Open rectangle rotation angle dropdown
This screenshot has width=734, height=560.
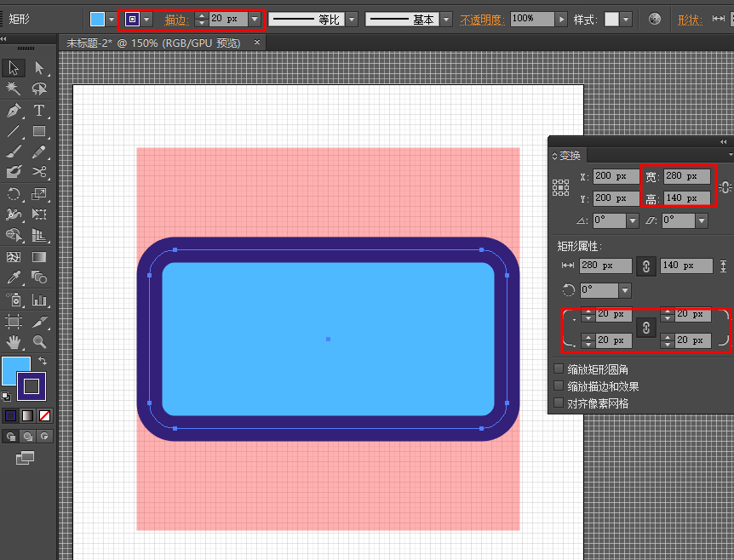(x=625, y=290)
